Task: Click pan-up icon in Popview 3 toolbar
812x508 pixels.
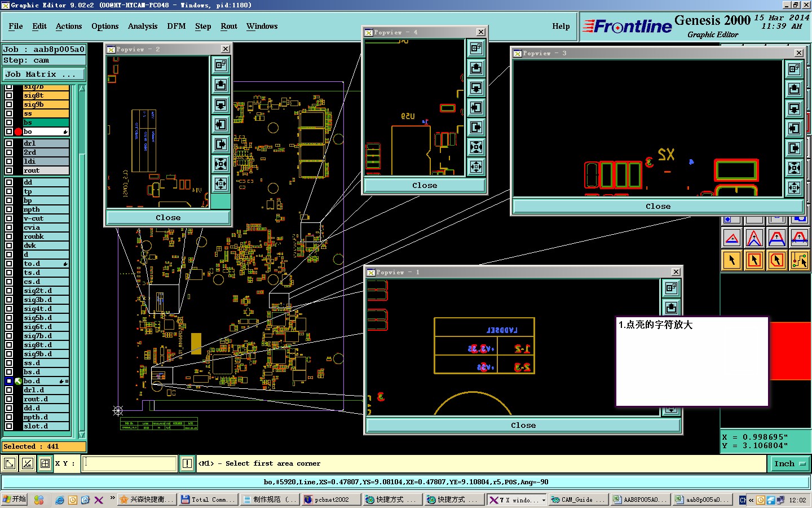Action: pos(795,89)
